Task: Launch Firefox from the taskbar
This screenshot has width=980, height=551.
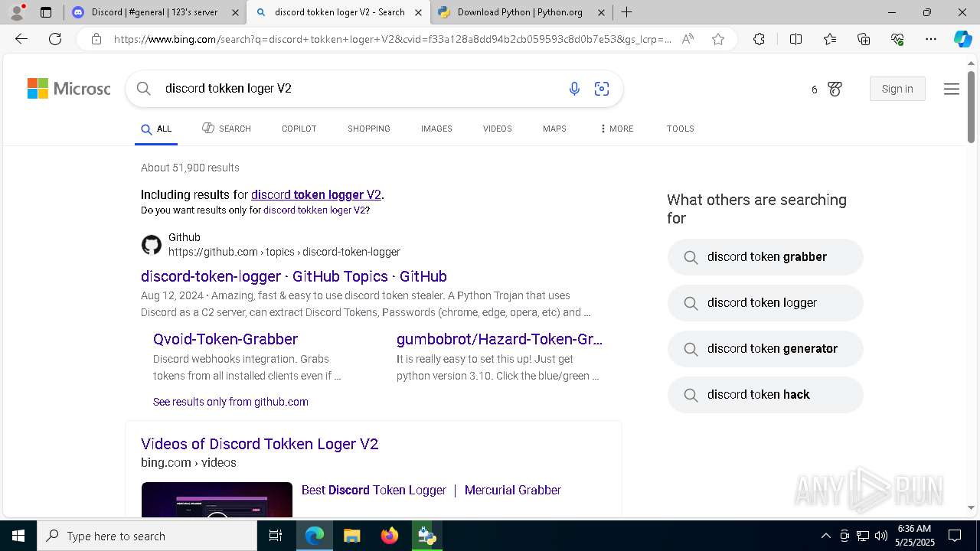Action: (390, 536)
